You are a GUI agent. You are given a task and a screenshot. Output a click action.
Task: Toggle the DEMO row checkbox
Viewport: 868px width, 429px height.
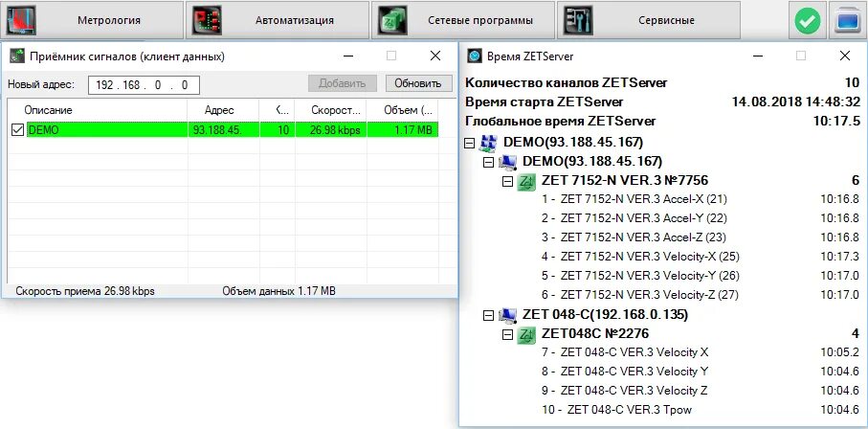coord(17,130)
